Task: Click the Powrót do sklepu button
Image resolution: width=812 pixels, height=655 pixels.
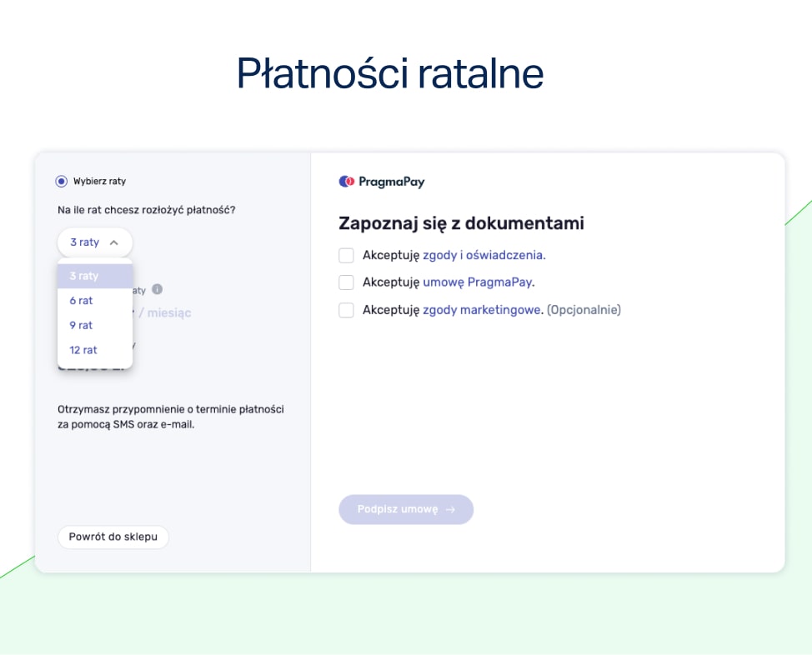Action: point(113,537)
